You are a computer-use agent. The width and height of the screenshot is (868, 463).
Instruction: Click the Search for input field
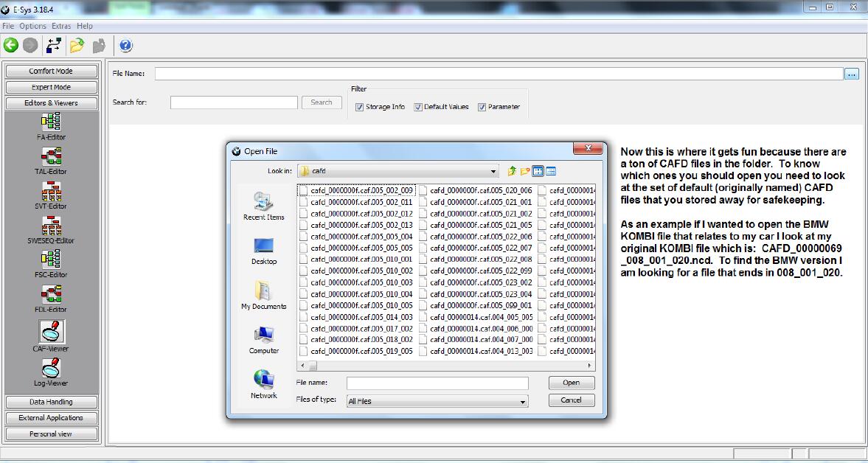pos(234,102)
